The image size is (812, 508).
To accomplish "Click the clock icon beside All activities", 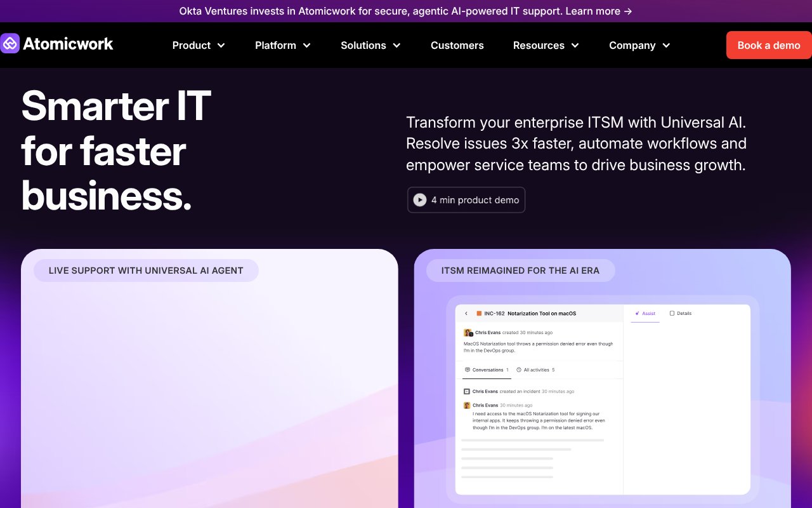I will (518, 370).
